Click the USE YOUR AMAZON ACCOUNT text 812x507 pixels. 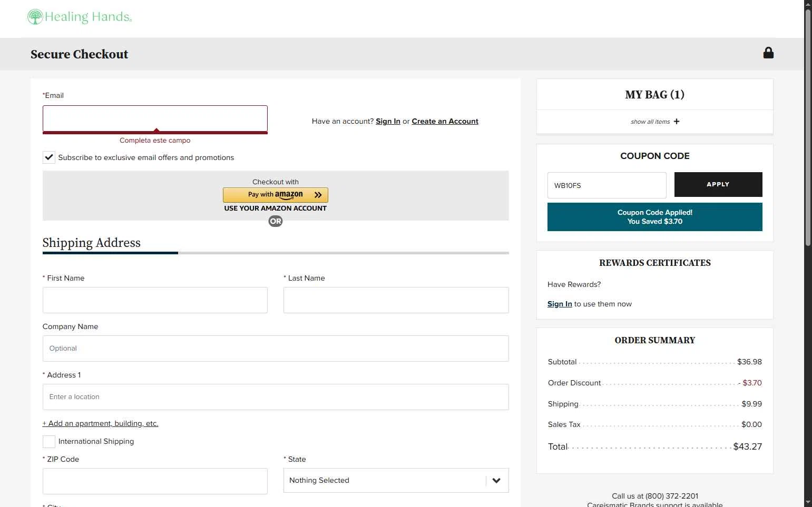(x=276, y=208)
